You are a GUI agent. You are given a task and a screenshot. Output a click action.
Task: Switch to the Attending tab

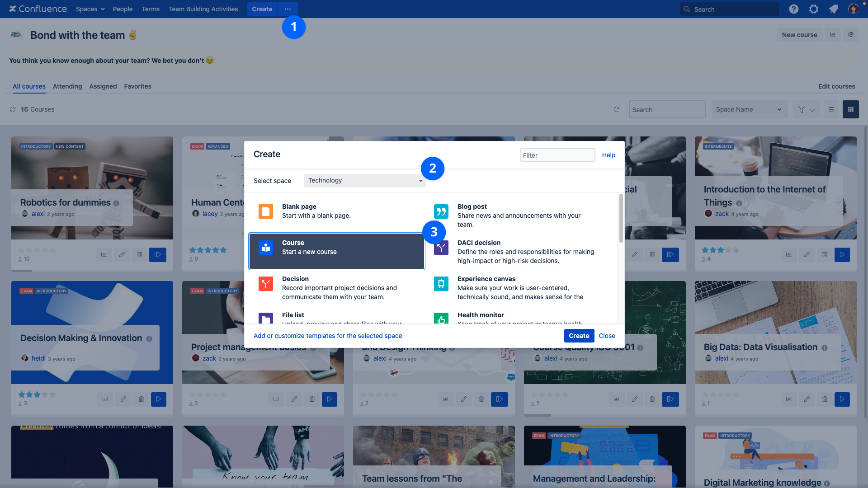click(67, 86)
